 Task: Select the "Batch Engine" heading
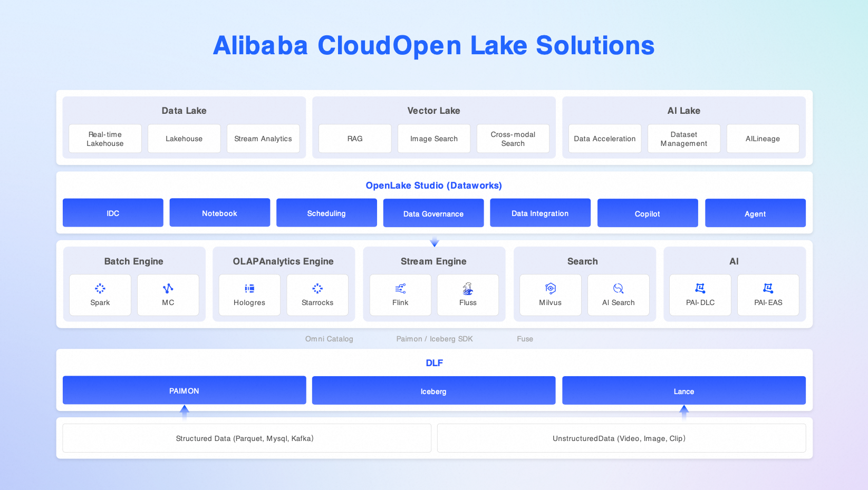(x=134, y=261)
